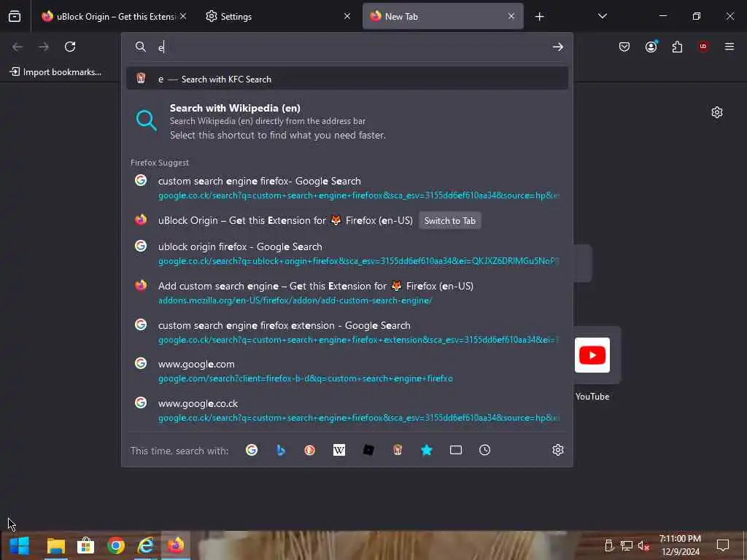Click muted volume icon in system tray
Screen dimensions: 747x560
pos(643,545)
